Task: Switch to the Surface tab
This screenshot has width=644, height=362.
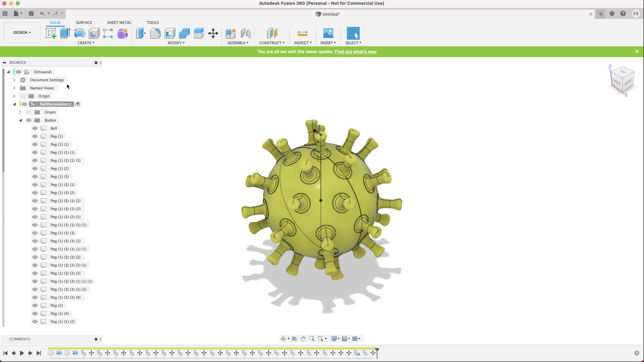Action: tap(84, 22)
